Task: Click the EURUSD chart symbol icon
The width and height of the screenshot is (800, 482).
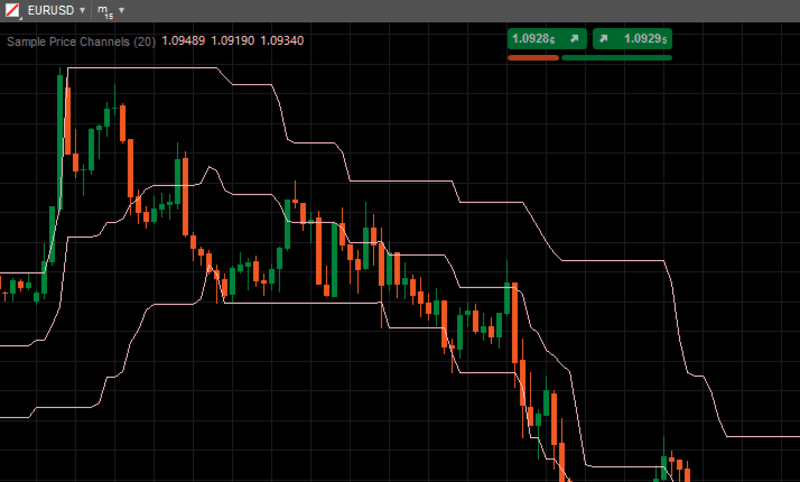Action: 12,10
